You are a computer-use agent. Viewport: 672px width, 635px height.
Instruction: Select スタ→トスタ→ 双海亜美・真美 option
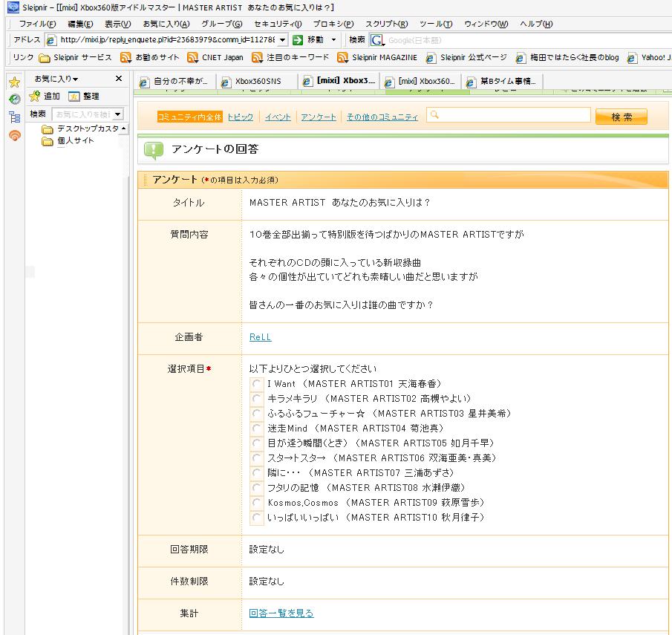tap(256, 458)
